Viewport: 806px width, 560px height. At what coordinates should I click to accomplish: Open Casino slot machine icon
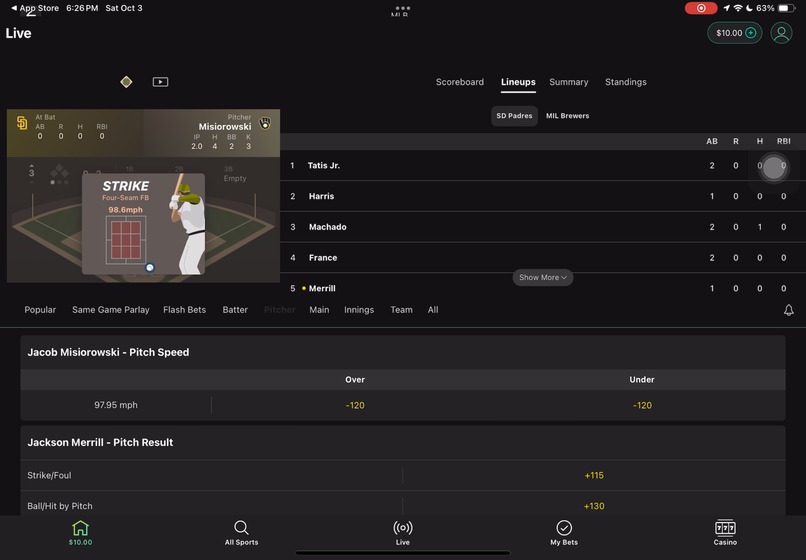(725, 533)
